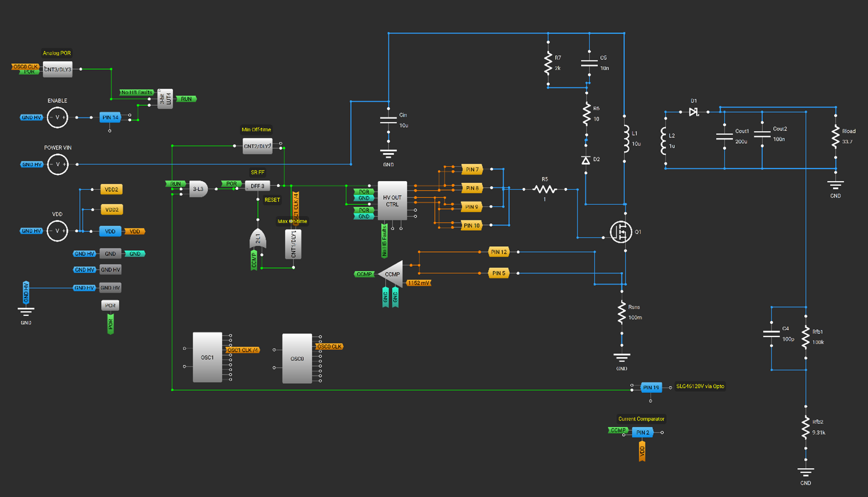Click the OSC1 oscillator block
868x497 pixels.
(208, 357)
